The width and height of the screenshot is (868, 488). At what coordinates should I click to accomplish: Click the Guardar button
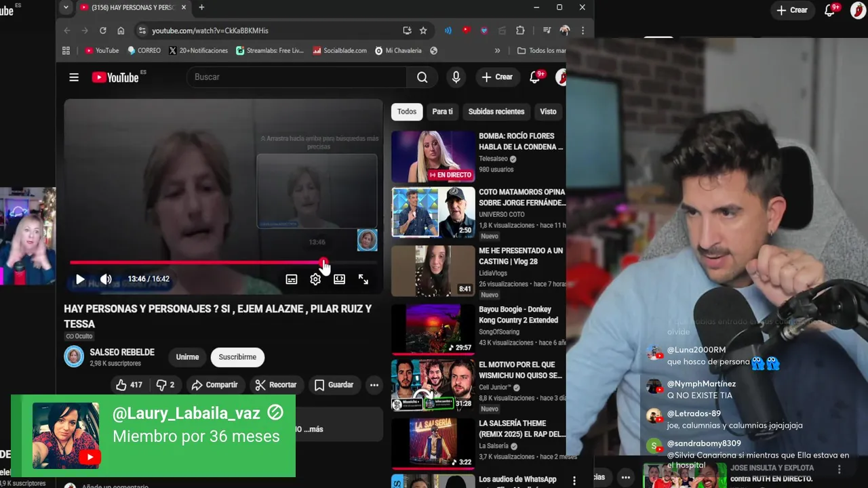tap(334, 385)
